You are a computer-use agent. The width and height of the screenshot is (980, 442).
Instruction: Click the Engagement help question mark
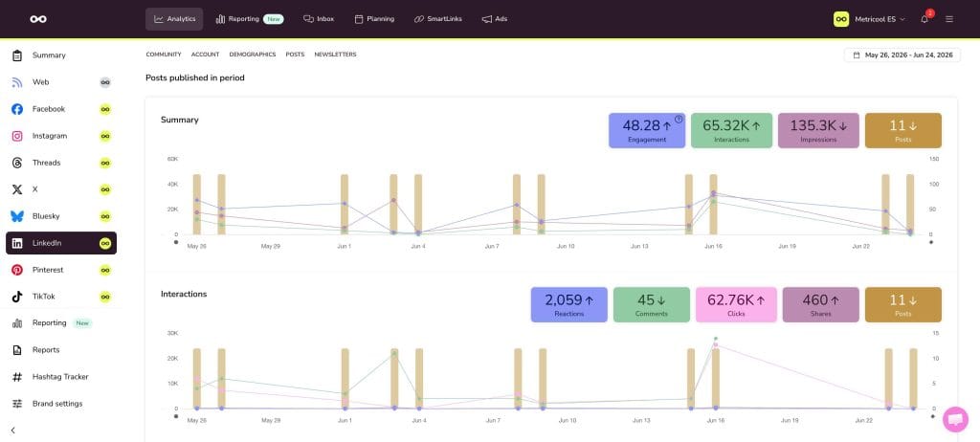(x=679, y=119)
